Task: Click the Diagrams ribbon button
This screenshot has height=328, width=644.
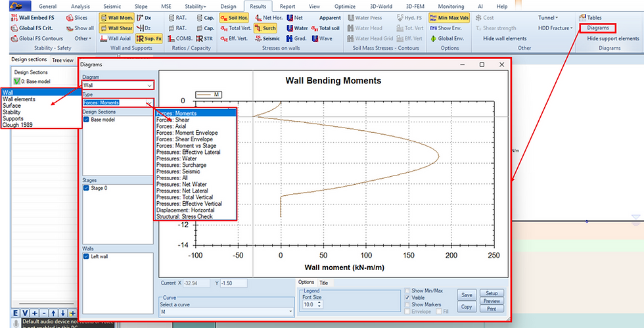Action: point(598,28)
